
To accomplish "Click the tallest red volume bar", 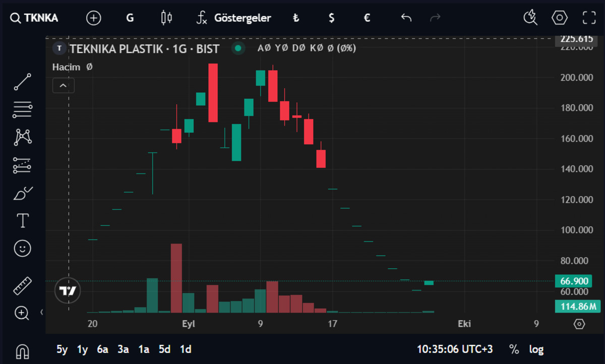I will (176, 278).
